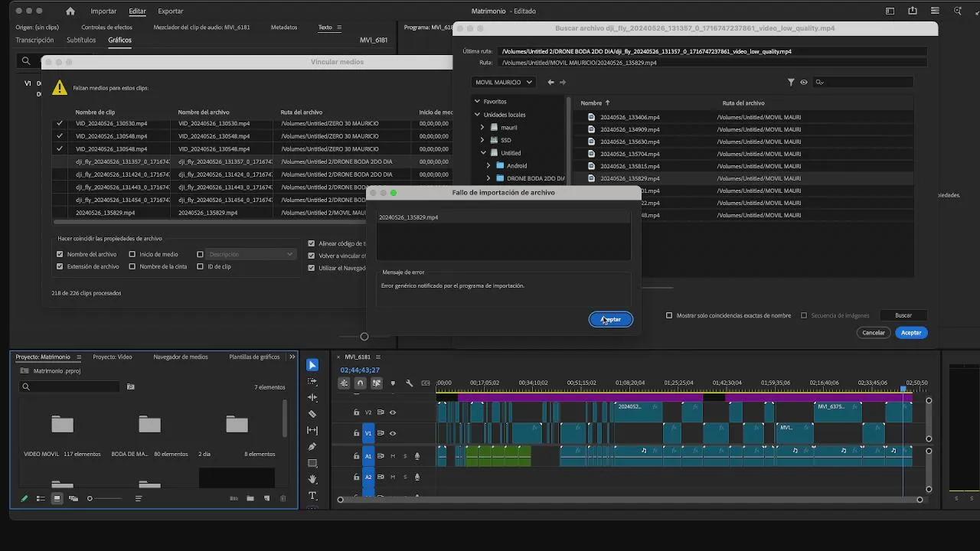Screen dimensions: 980x551
Task: Open the Texto tab panel menu
Action: [x=338, y=28]
